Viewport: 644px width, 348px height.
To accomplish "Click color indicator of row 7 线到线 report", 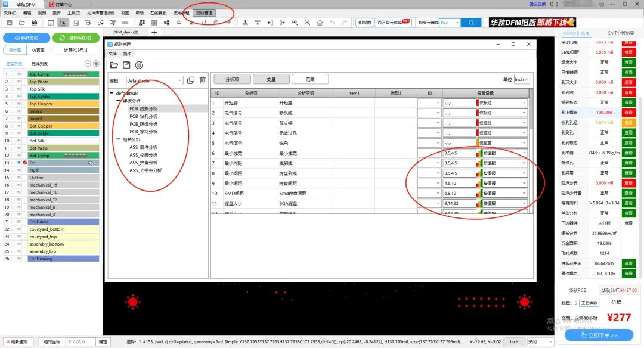I will pyautogui.click(x=479, y=163).
